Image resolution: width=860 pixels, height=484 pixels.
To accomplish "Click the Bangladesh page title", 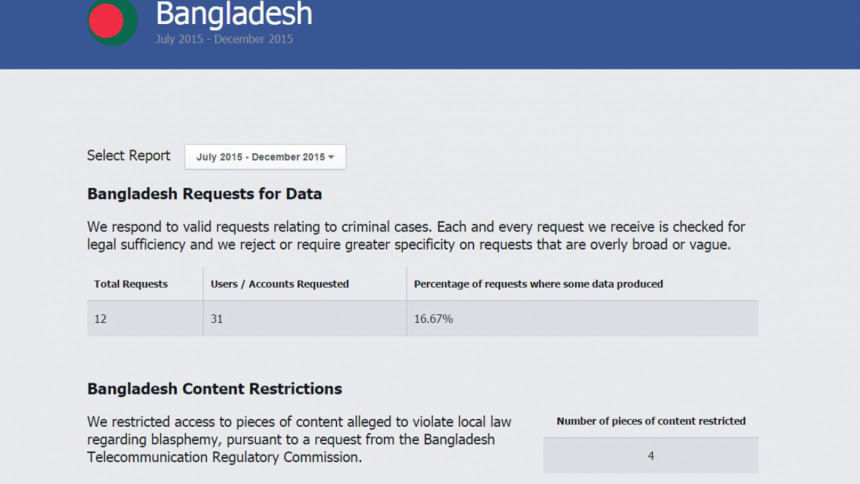I will point(234,15).
